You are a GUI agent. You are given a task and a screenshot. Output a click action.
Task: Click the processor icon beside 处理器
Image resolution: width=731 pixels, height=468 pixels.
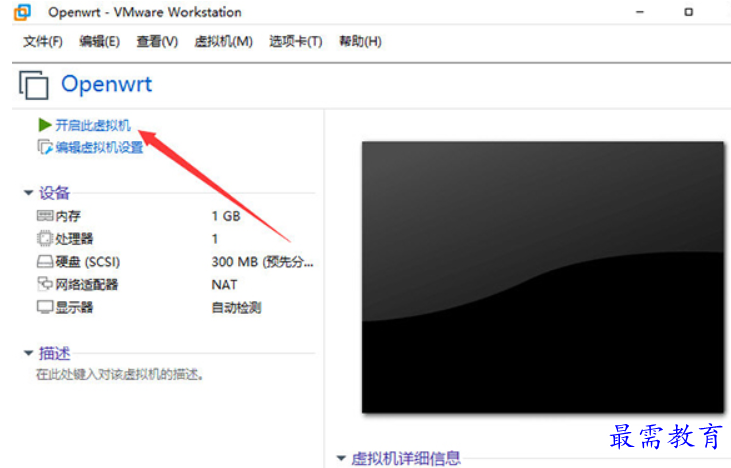pos(45,238)
